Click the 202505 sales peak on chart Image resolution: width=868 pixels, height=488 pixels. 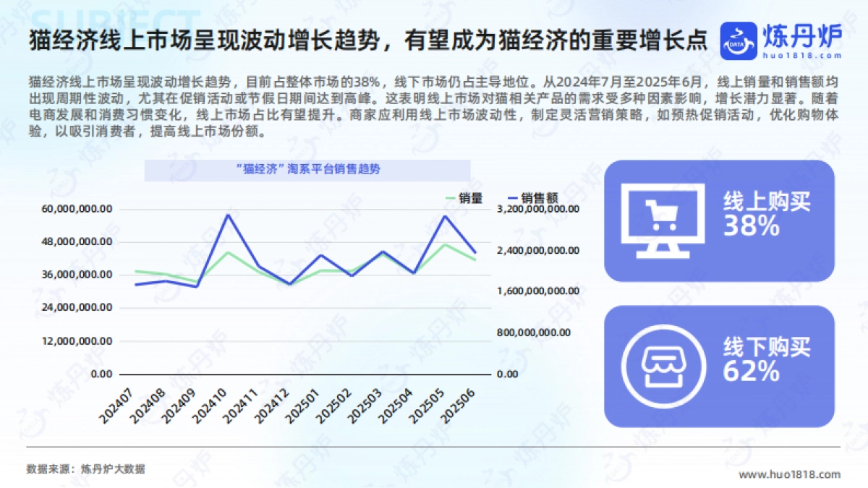click(x=444, y=216)
